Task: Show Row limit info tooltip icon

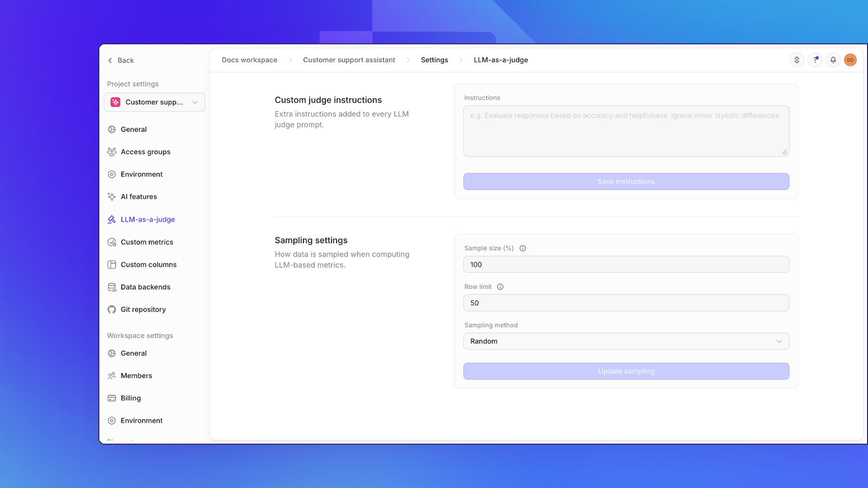Action: (501, 287)
